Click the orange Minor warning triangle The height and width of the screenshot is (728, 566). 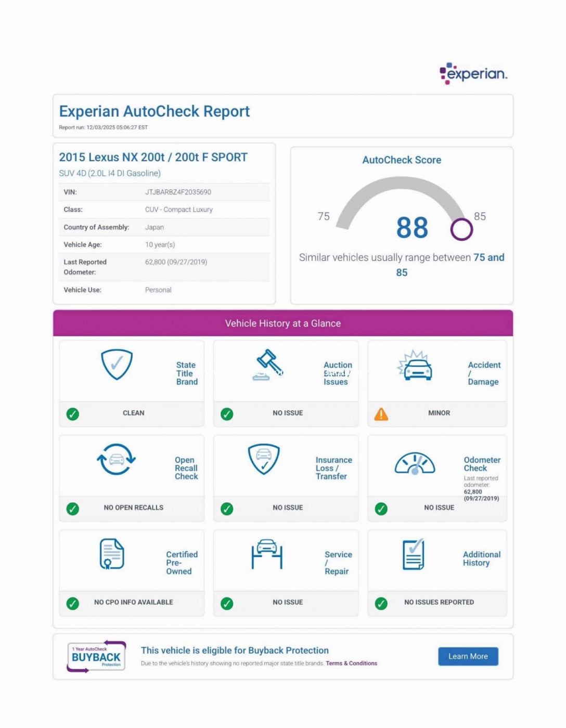click(x=381, y=414)
